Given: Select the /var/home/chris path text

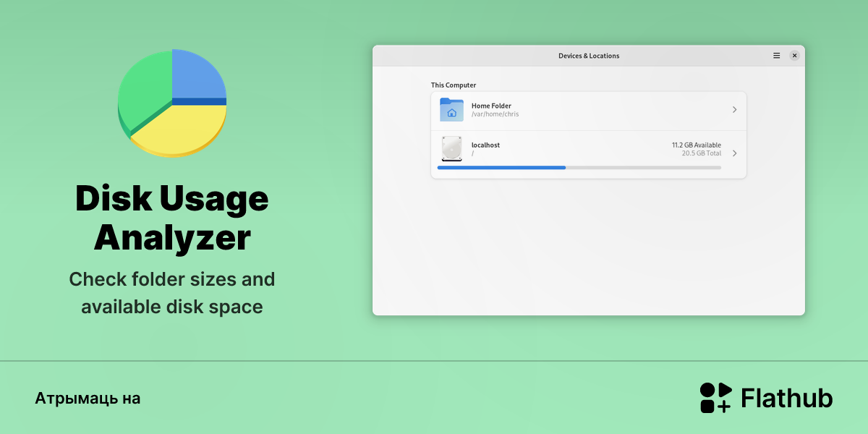Looking at the screenshot, I should (x=495, y=114).
